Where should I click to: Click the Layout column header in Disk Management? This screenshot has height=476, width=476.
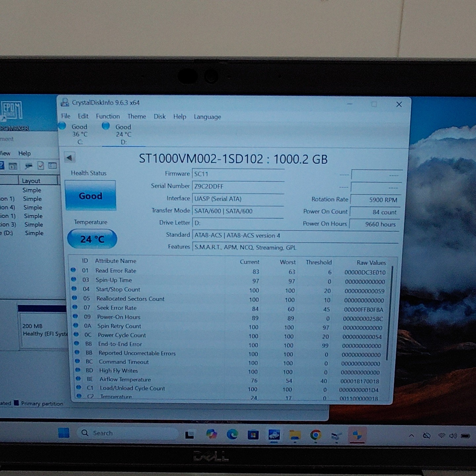pos(38,180)
